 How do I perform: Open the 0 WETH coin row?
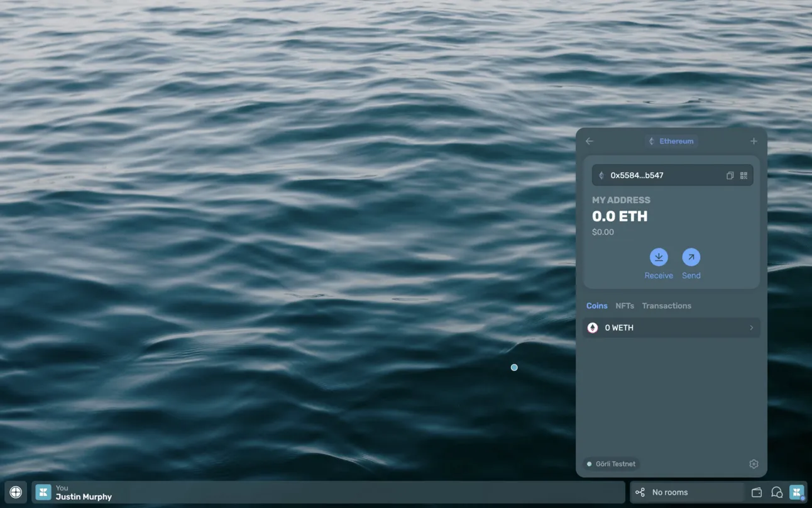pos(671,328)
